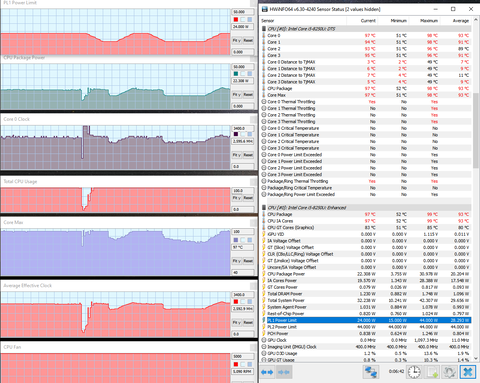Start logging with the document-plus icon
Image resolution: width=480 pixels, height=383 pixels.
(x=432, y=372)
